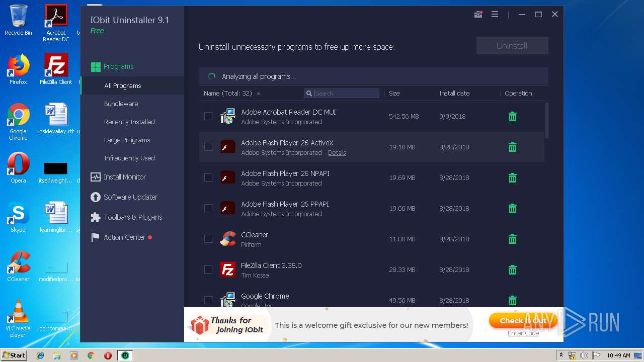Click trash icon for Adobe Flash Player 26 PPAPI
644x362 pixels.
click(x=512, y=209)
